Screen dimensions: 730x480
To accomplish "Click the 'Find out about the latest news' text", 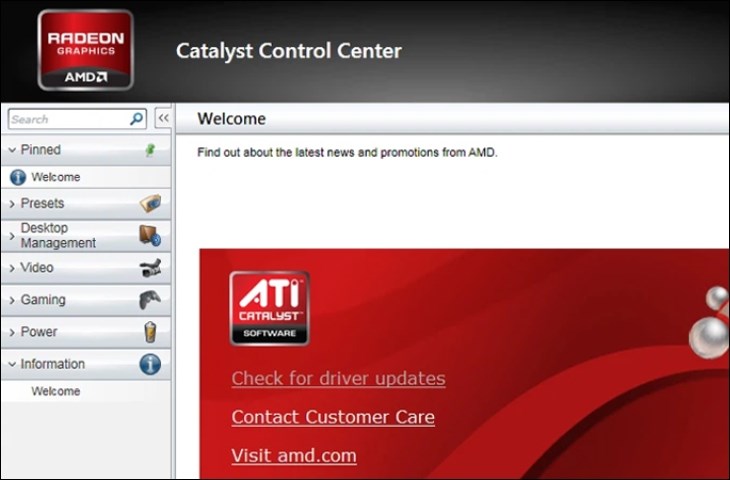I will tap(347, 152).
